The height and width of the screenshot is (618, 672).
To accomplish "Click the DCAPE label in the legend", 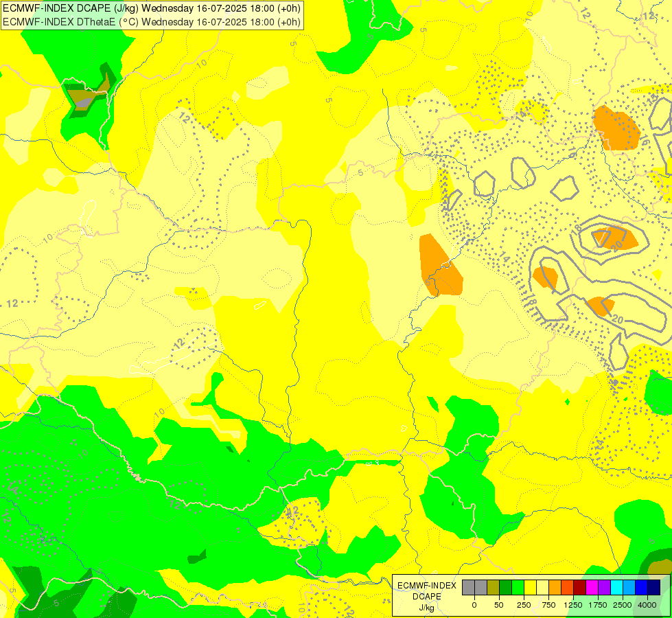I will [427, 597].
